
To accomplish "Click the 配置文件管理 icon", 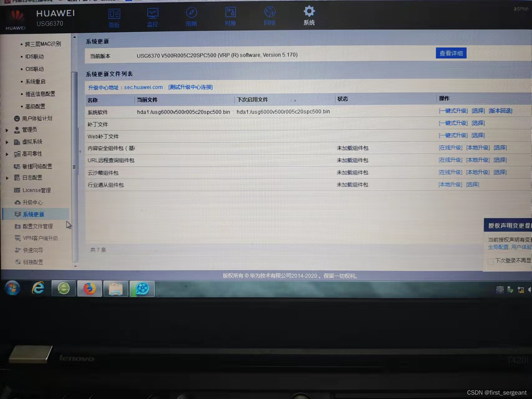I will pos(17,226).
